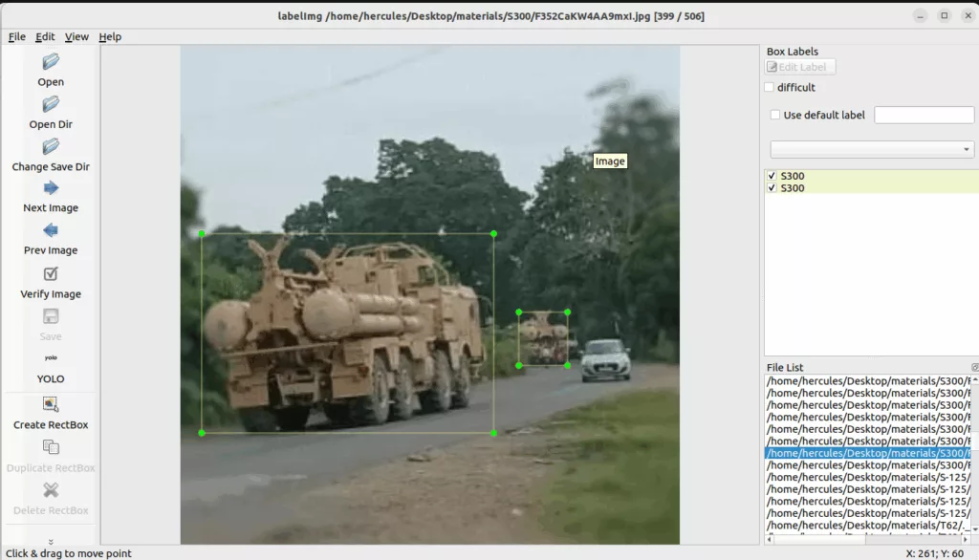Select the highlighted S300 file list entry
This screenshot has width=979, height=560.
(868, 453)
